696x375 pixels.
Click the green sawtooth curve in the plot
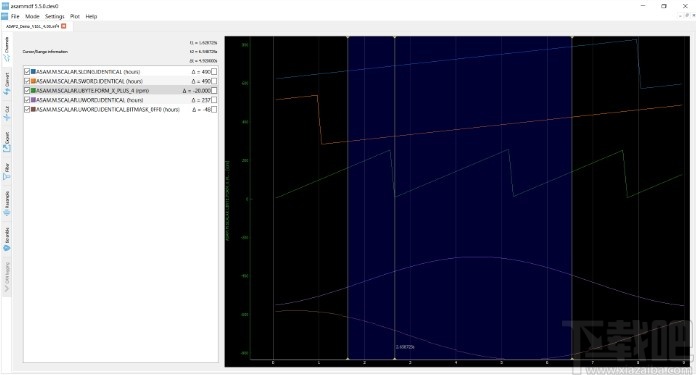[453, 172]
